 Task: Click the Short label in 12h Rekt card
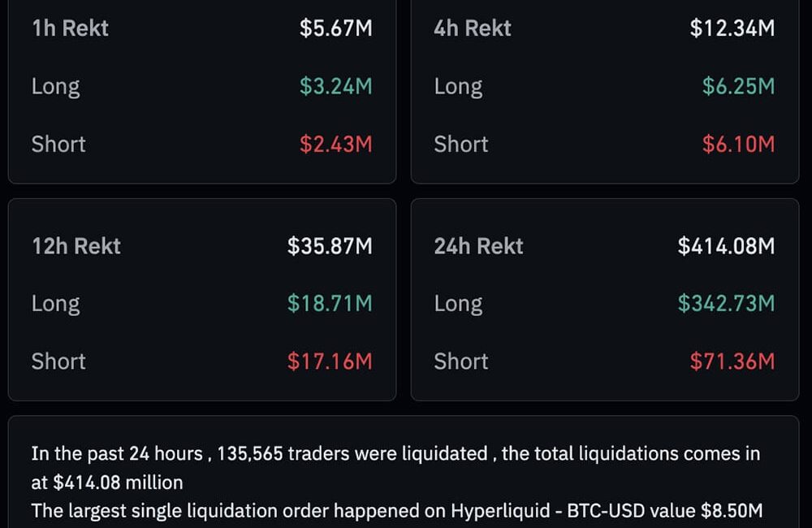tap(58, 361)
